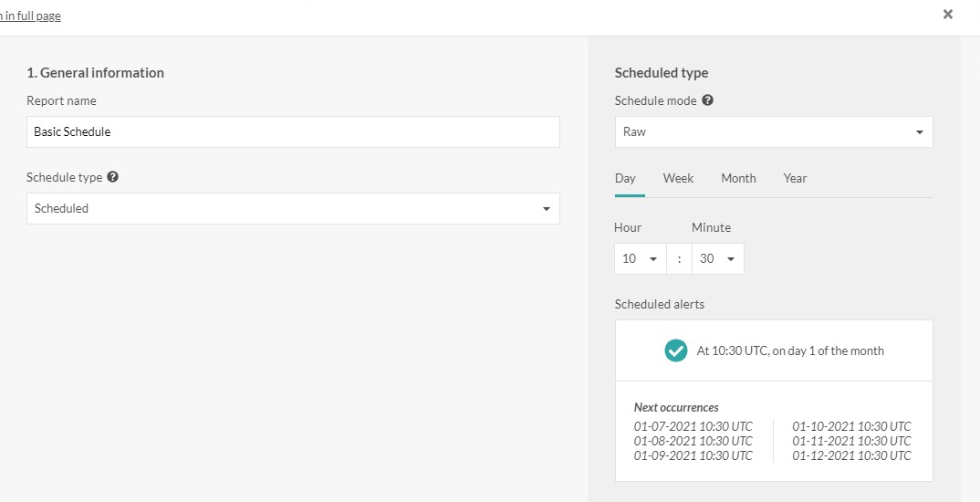Click occurrence 01-08-2021 10:30 UTC
Viewport: 980px width, 502px height.
(x=693, y=441)
